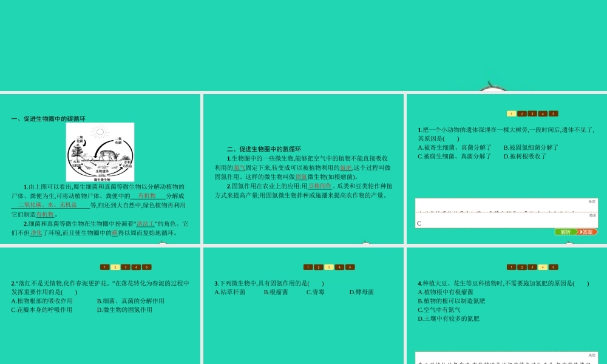Go to highlighted tab 3 on question 3 slide
Viewport: 607px width, 364px height.
328,267
